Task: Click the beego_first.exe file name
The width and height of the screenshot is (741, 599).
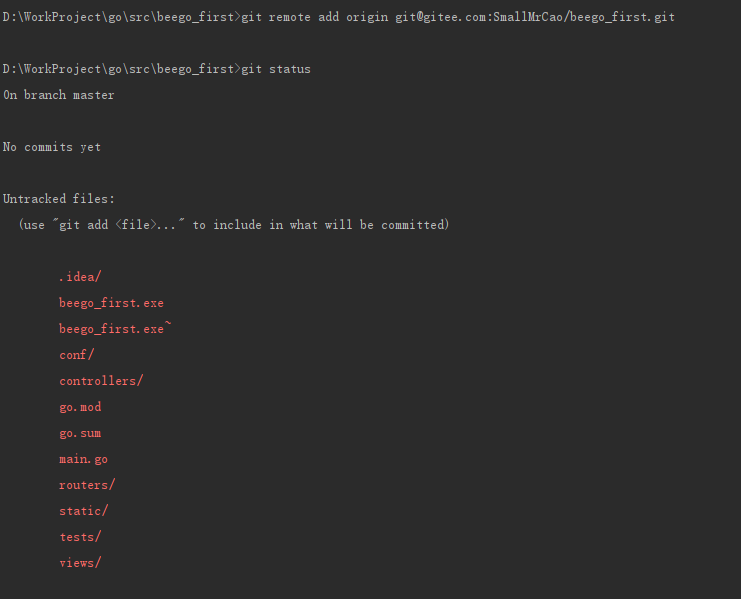Action: point(111,303)
